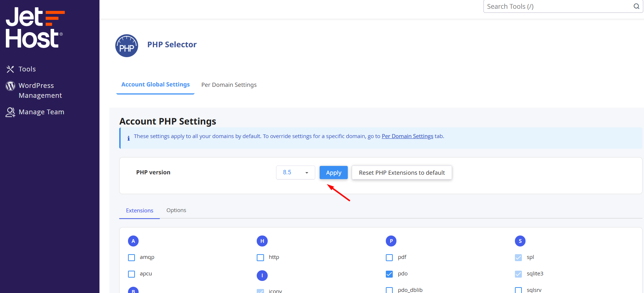This screenshot has width=644, height=293.
Task: Toggle the sqlite3 extension checkbox
Action: [518, 274]
